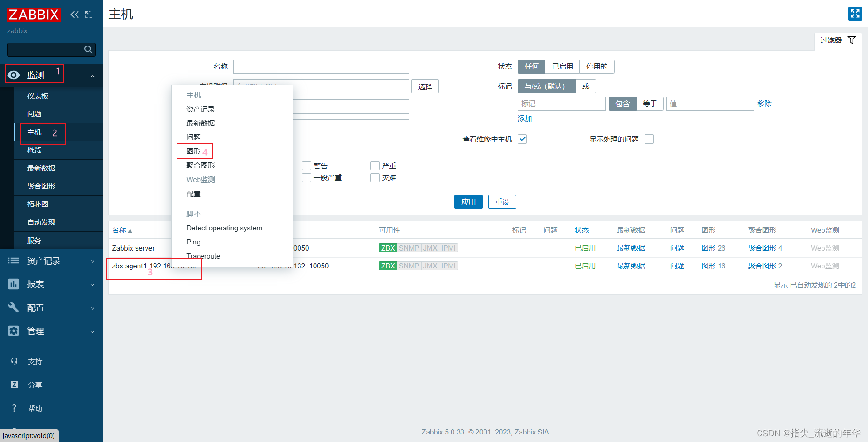The image size is (868, 442).
Task: Click the help question mark icon
Action: (14, 408)
